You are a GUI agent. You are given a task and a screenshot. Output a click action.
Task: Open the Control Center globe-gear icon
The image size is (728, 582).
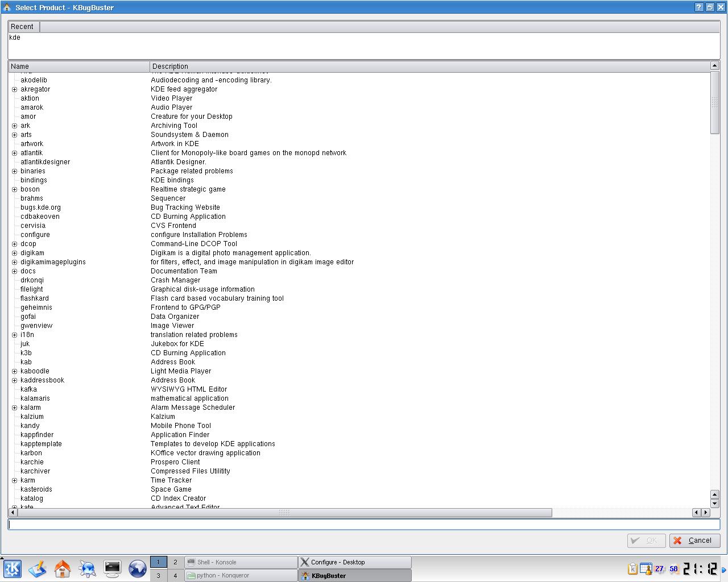coord(88,568)
